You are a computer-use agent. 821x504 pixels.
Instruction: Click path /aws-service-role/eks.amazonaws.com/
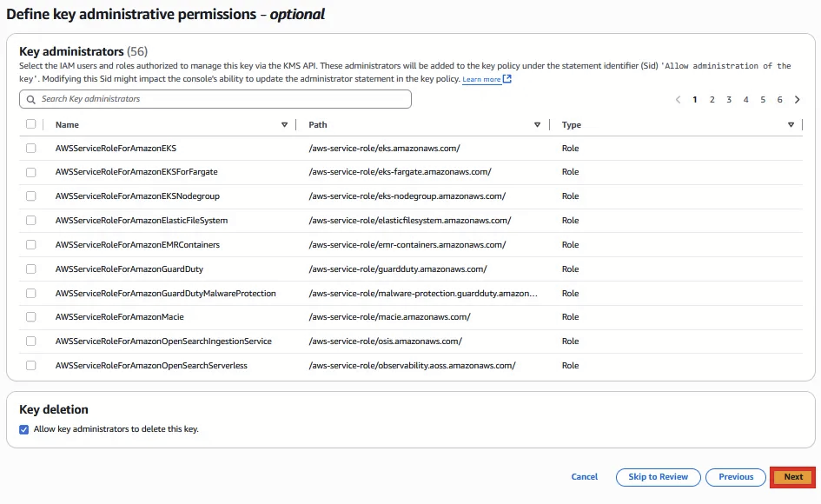click(384, 149)
